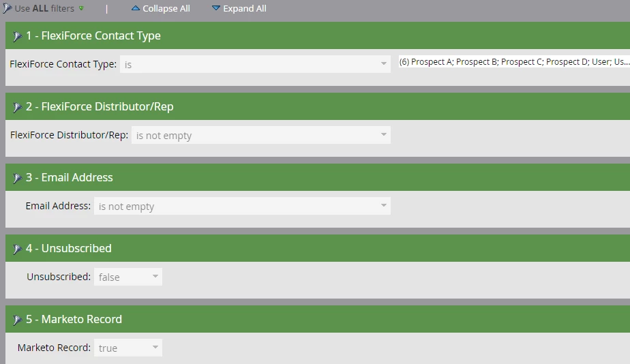
Task: Click the 'FlexiForce Contact Type:' field label
Action: click(x=63, y=64)
